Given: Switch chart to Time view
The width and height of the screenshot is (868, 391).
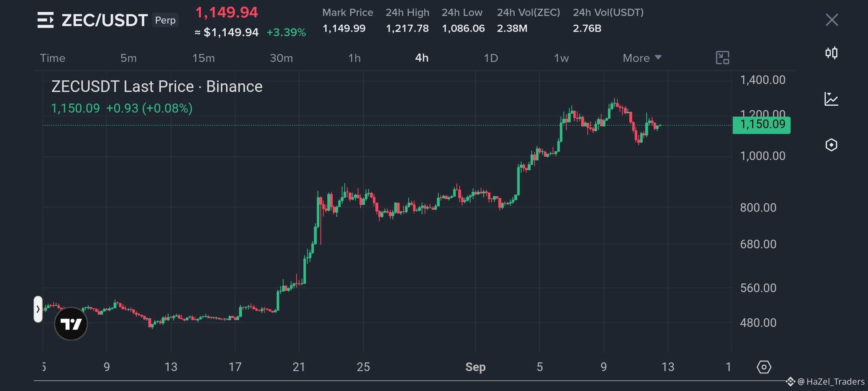Looking at the screenshot, I should pos(52,58).
